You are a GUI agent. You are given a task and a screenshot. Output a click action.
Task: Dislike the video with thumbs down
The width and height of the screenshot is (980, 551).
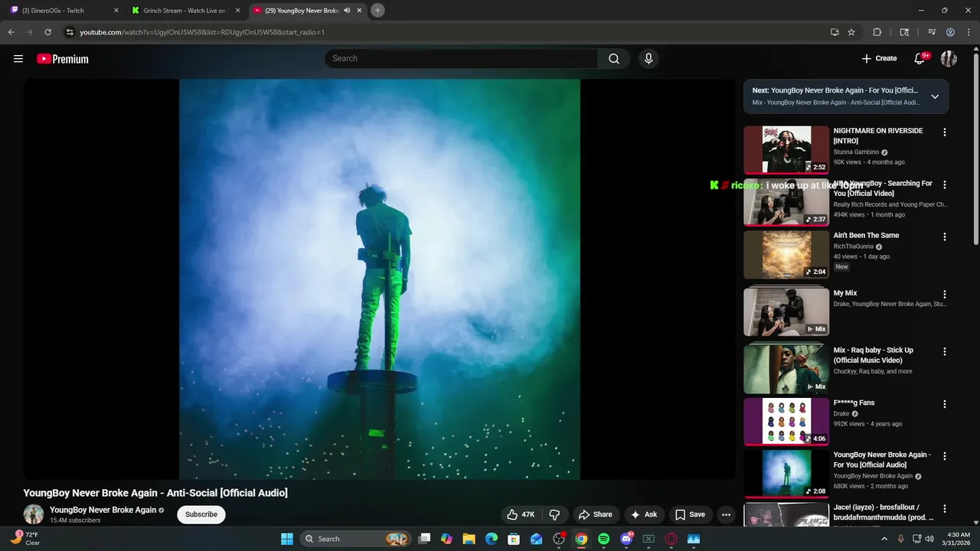pos(555,514)
